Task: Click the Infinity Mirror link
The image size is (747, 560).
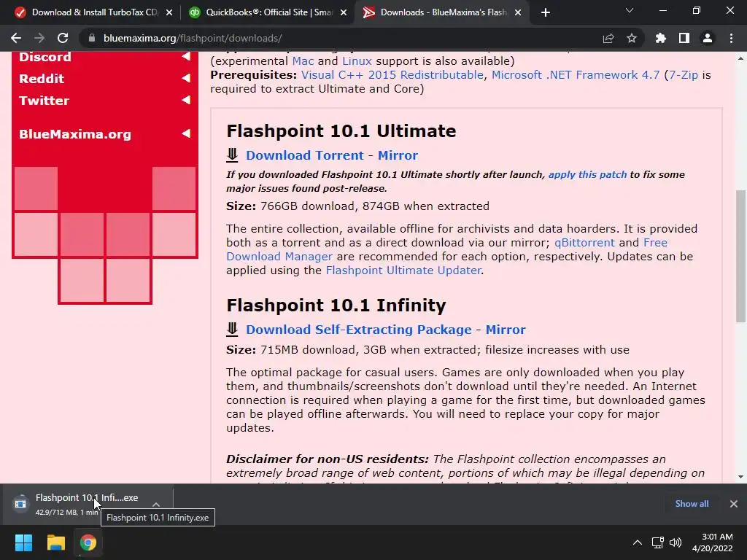Action: coord(506,330)
